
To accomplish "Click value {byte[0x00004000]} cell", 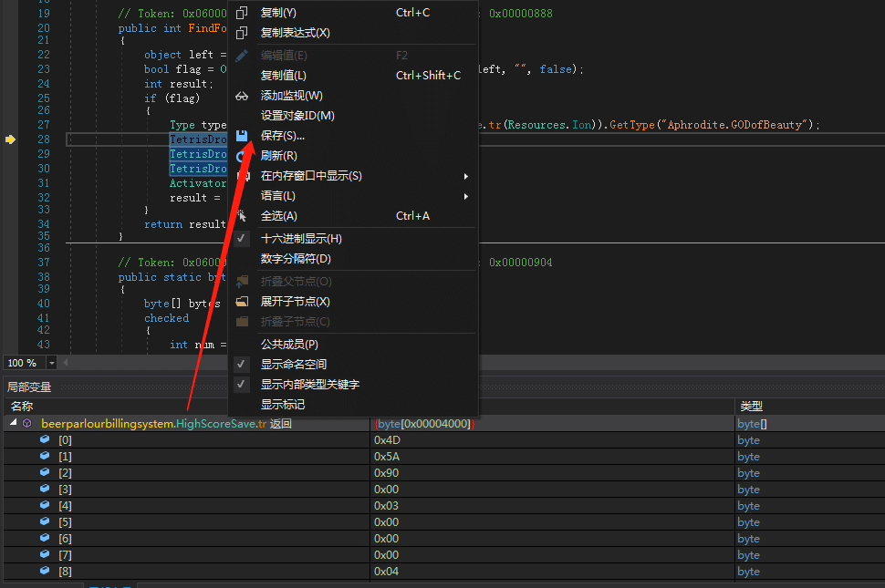I will pyautogui.click(x=552, y=423).
